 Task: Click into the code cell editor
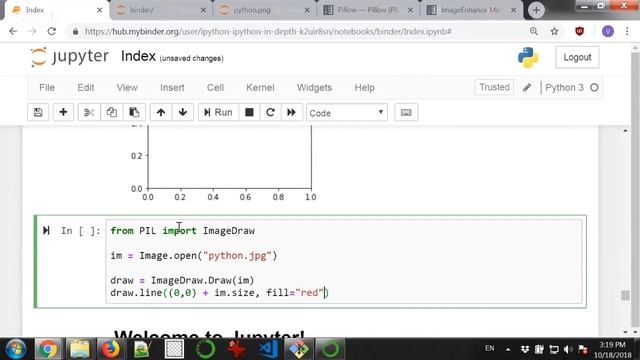tap(344, 261)
